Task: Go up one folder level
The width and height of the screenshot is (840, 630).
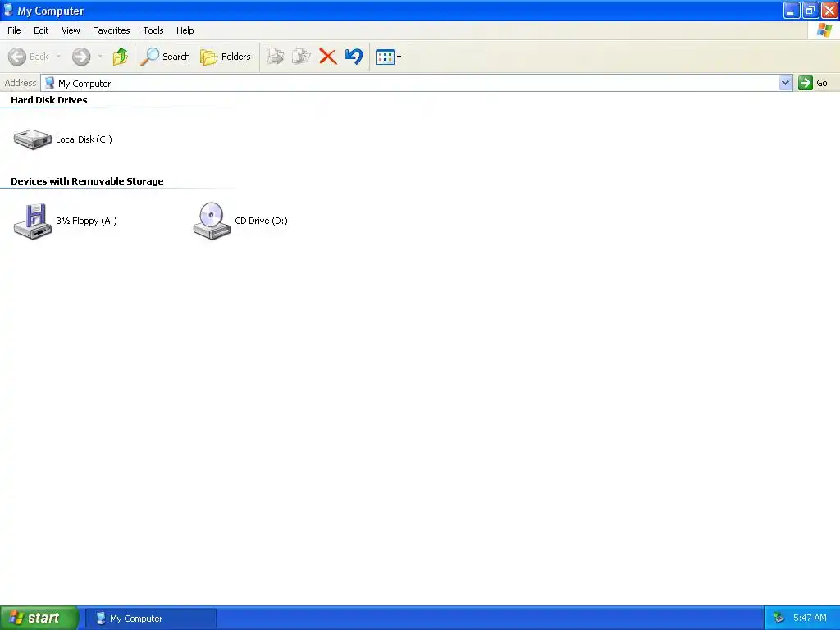Action: (x=121, y=57)
